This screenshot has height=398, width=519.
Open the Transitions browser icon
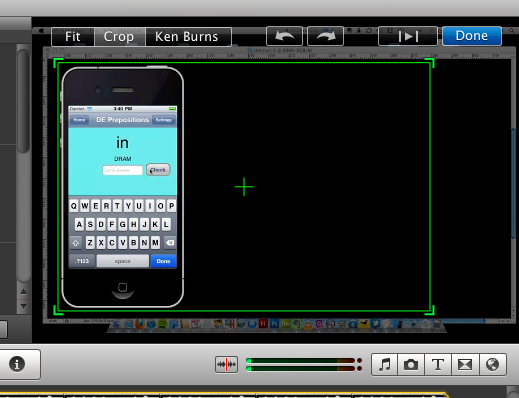pos(465,364)
